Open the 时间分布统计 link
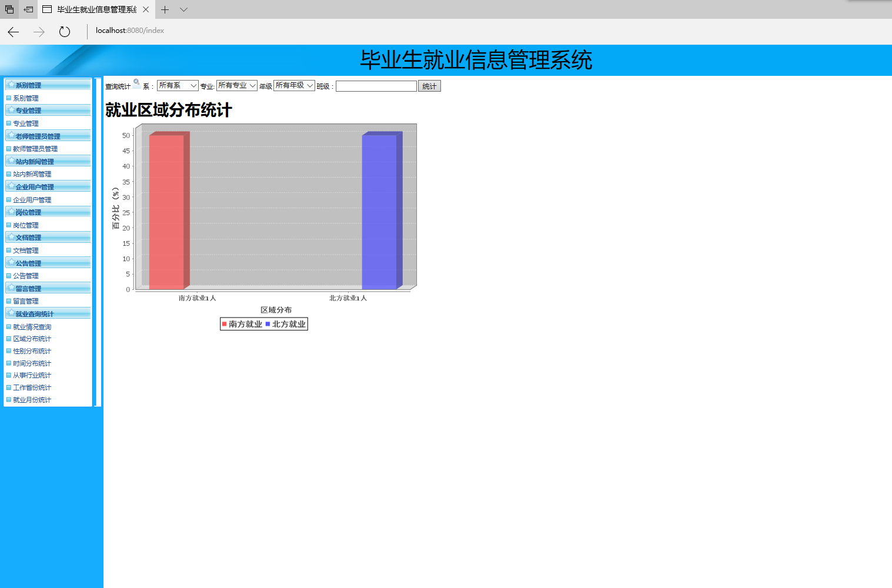This screenshot has width=892, height=588. [32, 363]
